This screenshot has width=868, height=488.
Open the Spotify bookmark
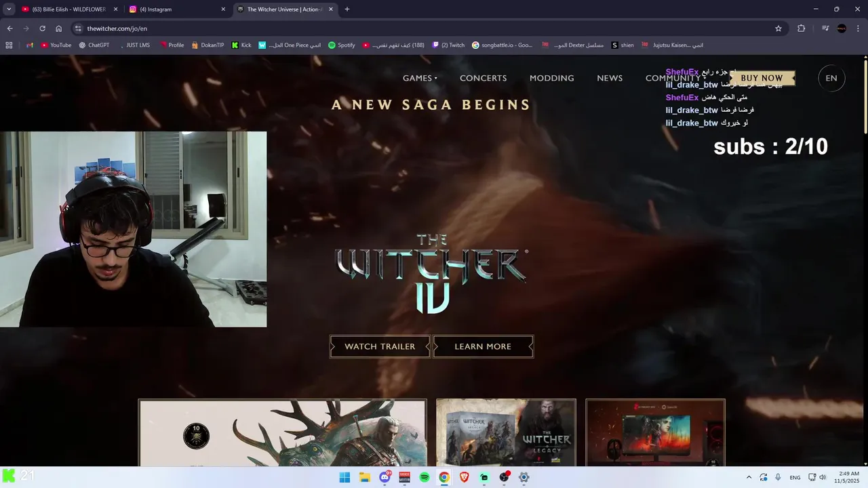click(341, 45)
